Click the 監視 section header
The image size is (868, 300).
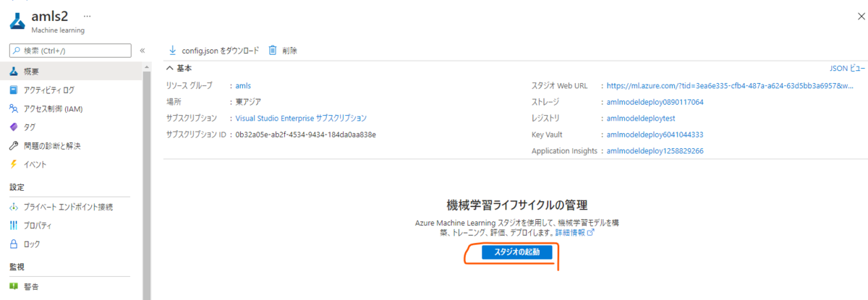[17, 267]
